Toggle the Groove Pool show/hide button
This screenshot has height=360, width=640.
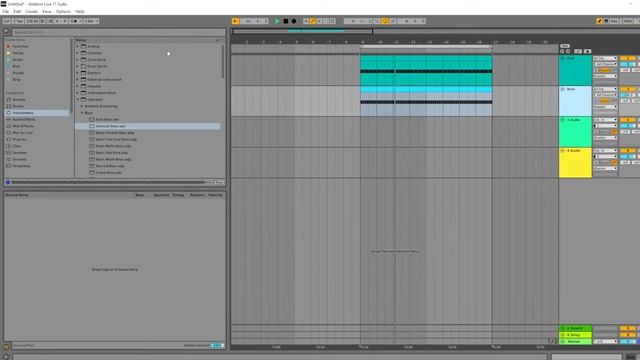coord(6,346)
